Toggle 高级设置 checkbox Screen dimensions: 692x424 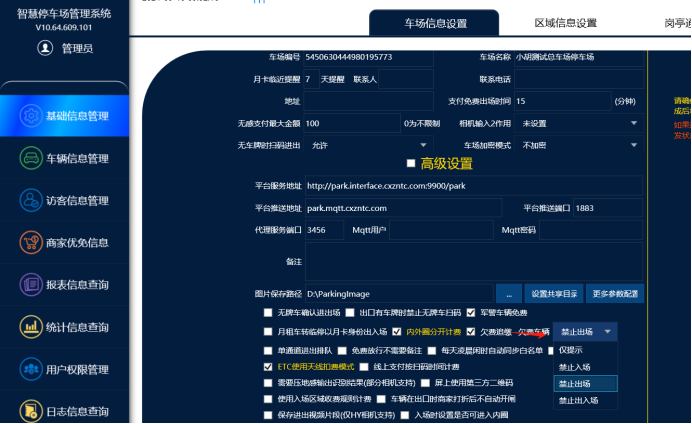tap(411, 164)
